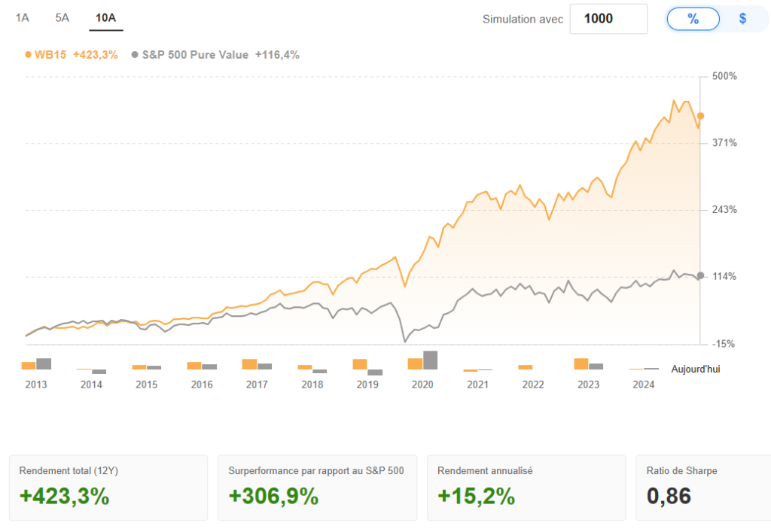The width and height of the screenshot is (771, 532).
Task: Select the 5A period tab
Action: 62,17
